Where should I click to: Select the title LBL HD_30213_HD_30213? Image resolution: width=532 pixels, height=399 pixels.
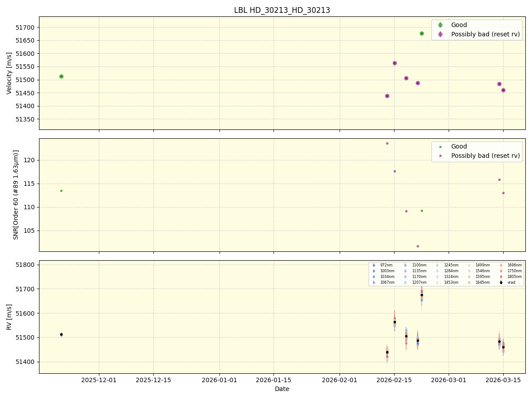(x=281, y=10)
